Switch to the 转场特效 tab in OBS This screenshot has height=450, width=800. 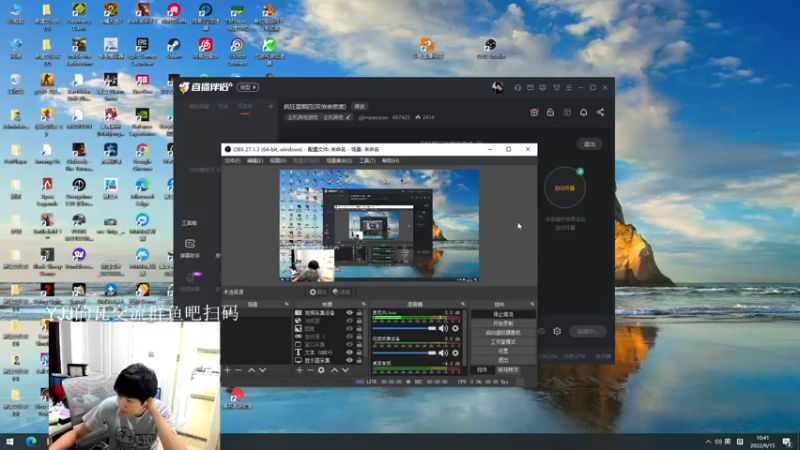coord(508,370)
